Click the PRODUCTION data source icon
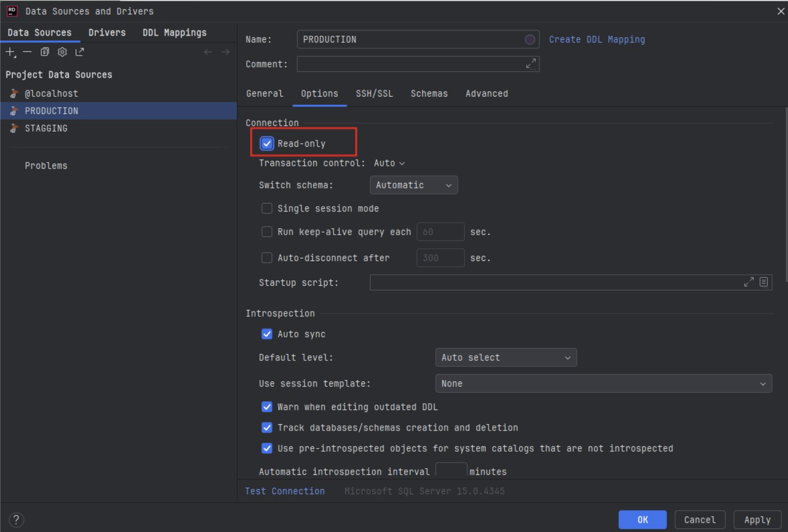This screenshot has width=788, height=532. pyautogui.click(x=14, y=111)
